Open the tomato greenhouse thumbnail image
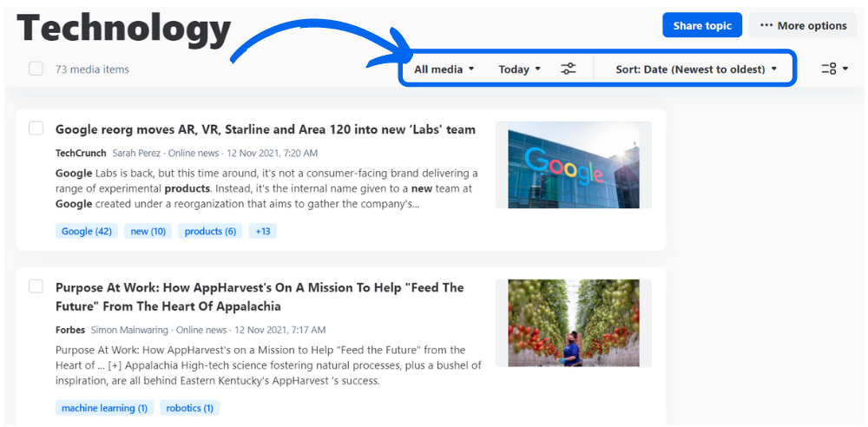868x427 pixels. coord(574,323)
